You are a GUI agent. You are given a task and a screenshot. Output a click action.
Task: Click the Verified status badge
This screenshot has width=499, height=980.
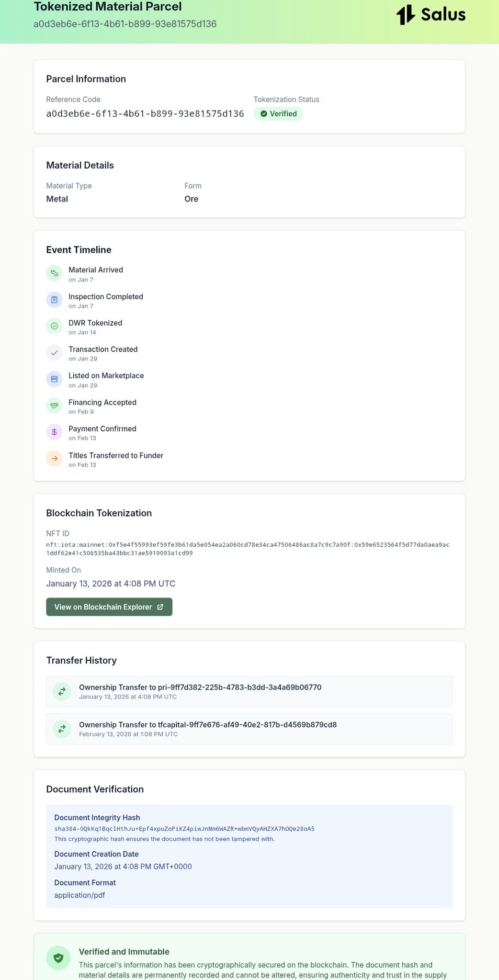[278, 114]
